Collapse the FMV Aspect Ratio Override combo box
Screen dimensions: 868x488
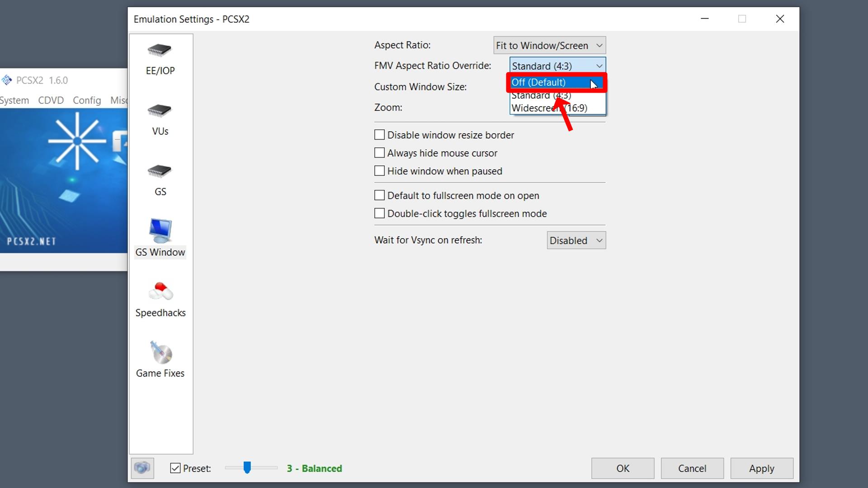click(557, 66)
